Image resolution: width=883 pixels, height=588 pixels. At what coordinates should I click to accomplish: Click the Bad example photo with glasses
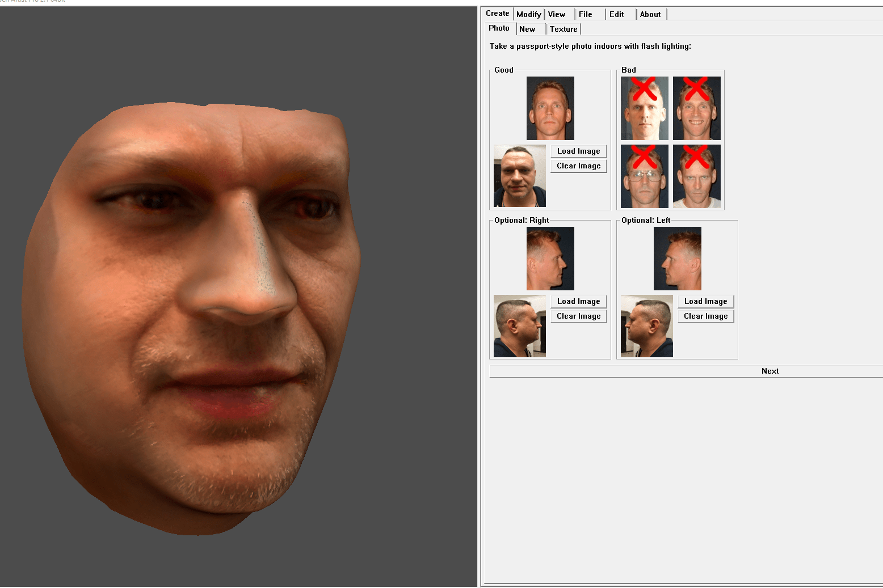645,176
